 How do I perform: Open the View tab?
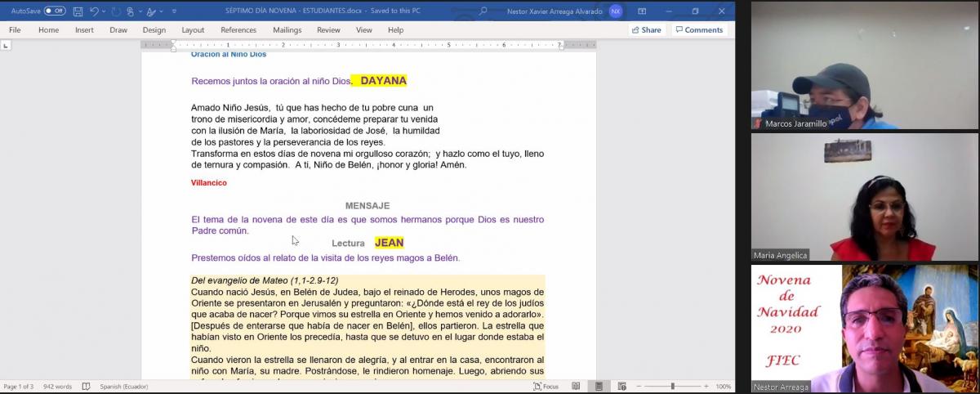click(x=363, y=30)
